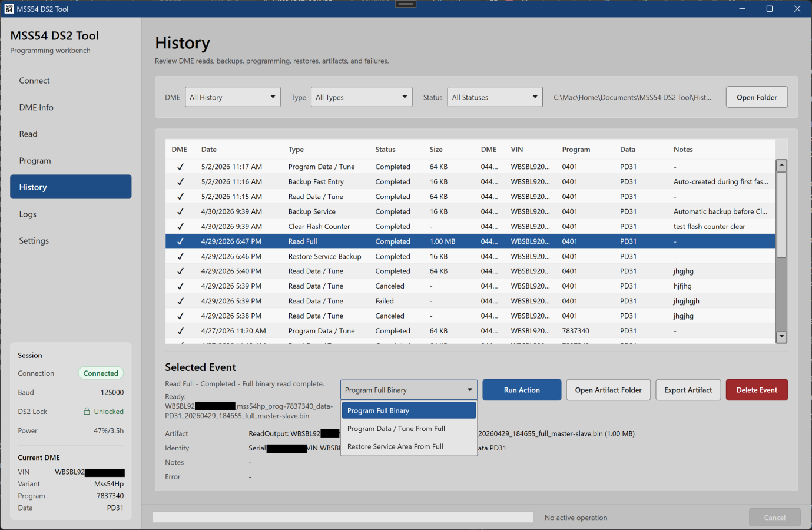Click the checkmark on the 5/2/2026 11:15 AM row

pos(180,197)
